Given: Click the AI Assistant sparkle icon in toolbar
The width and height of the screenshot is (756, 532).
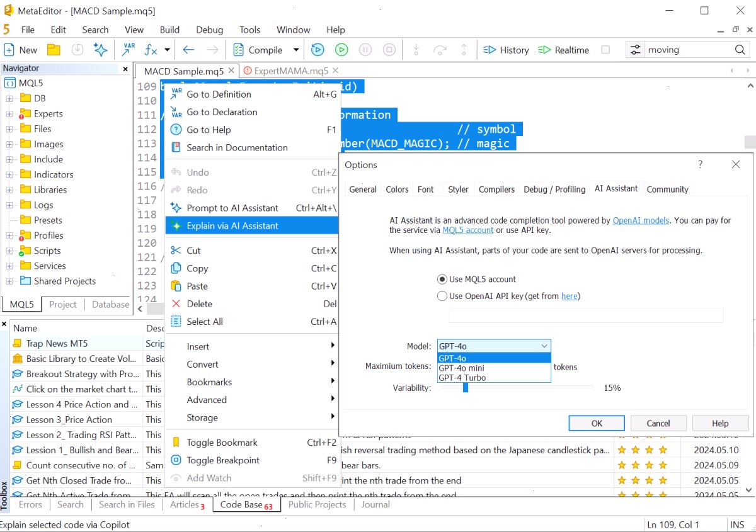Looking at the screenshot, I should (100, 50).
